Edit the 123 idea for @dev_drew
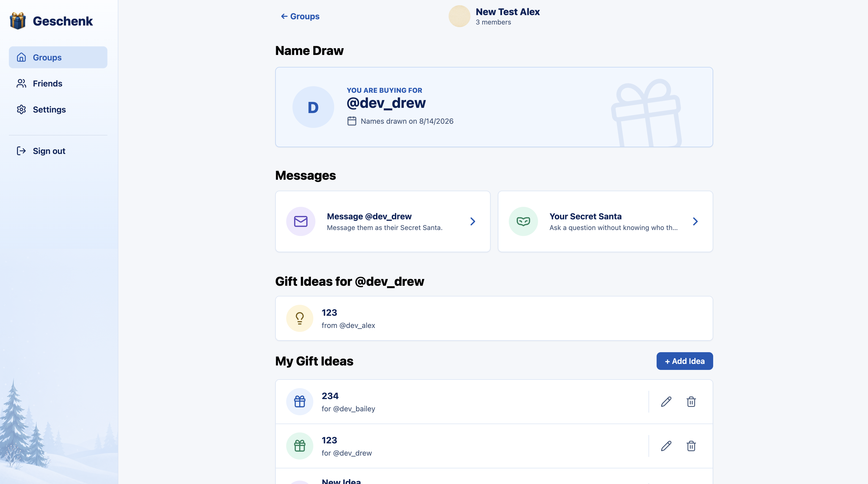The width and height of the screenshot is (868, 484). (666, 446)
